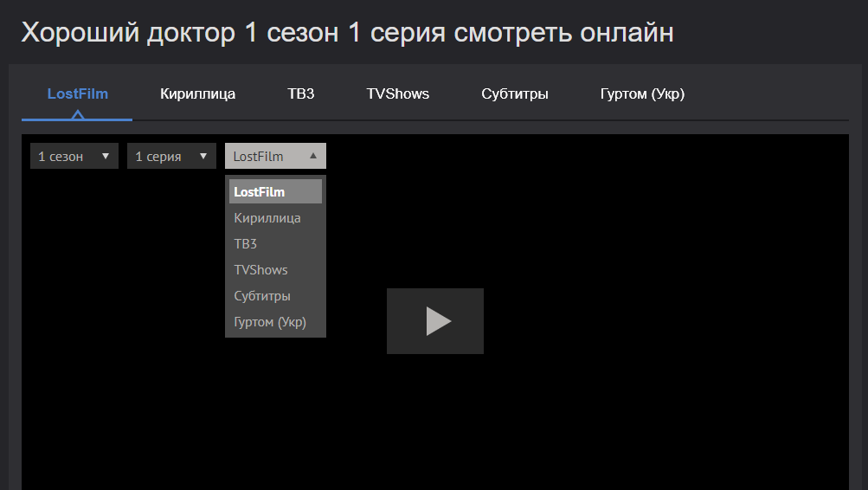Image resolution: width=868 pixels, height=490 pixels.
Task: Open the TVShows tab
Action: click(397, 94)
